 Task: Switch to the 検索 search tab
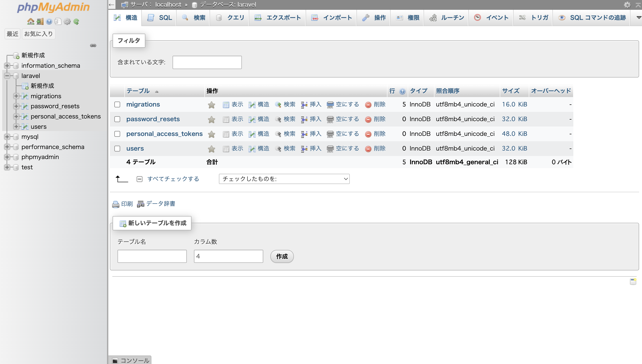coord(193,18)
